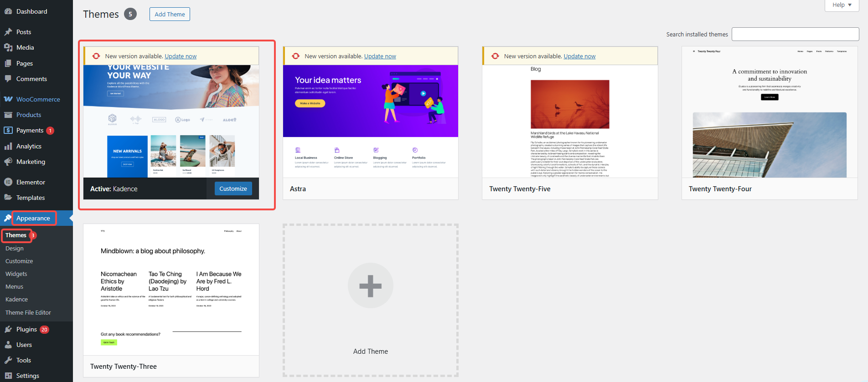Click the WooCommerce logo icon
The width and height of the screenshot is (868, 382).
8,99
